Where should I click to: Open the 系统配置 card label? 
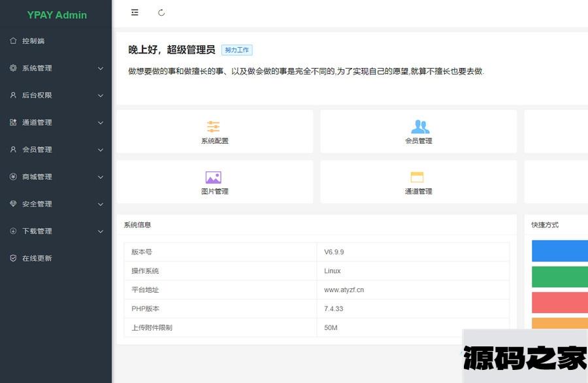(x=215, y=141)
